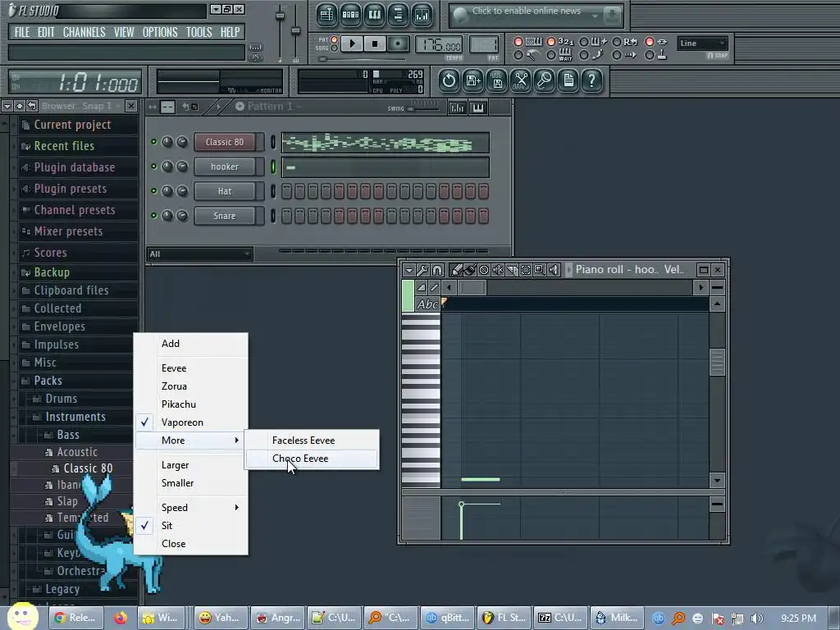Viewport: 840px width, 630px height.
Task: Select the piano roll paint brush tool
Action: (470, 269)
